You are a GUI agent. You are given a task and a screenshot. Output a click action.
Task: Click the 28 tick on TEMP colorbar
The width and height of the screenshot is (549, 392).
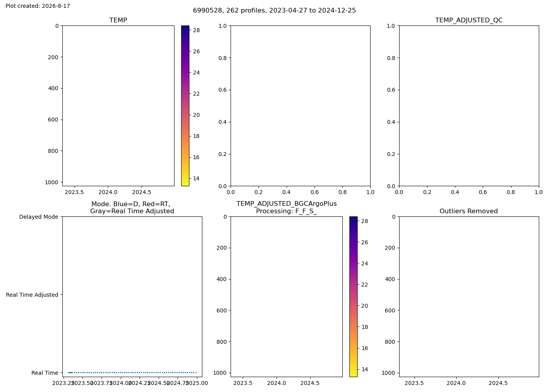[x=196, y=30]
